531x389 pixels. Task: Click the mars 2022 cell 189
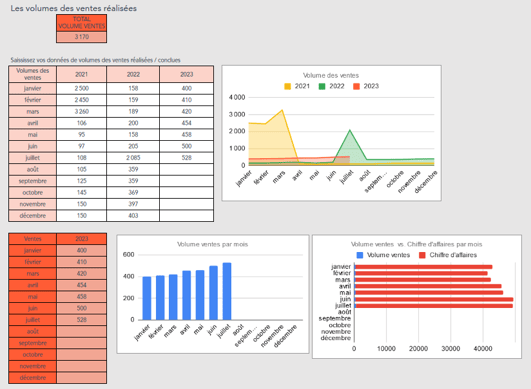click(133, 111)
